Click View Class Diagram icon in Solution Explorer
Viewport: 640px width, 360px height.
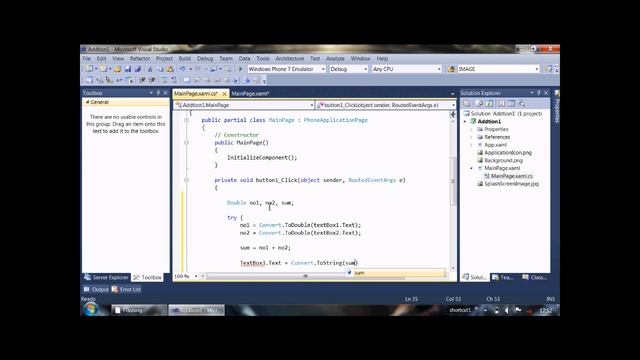pyautogui.click(x=522, y=103)
